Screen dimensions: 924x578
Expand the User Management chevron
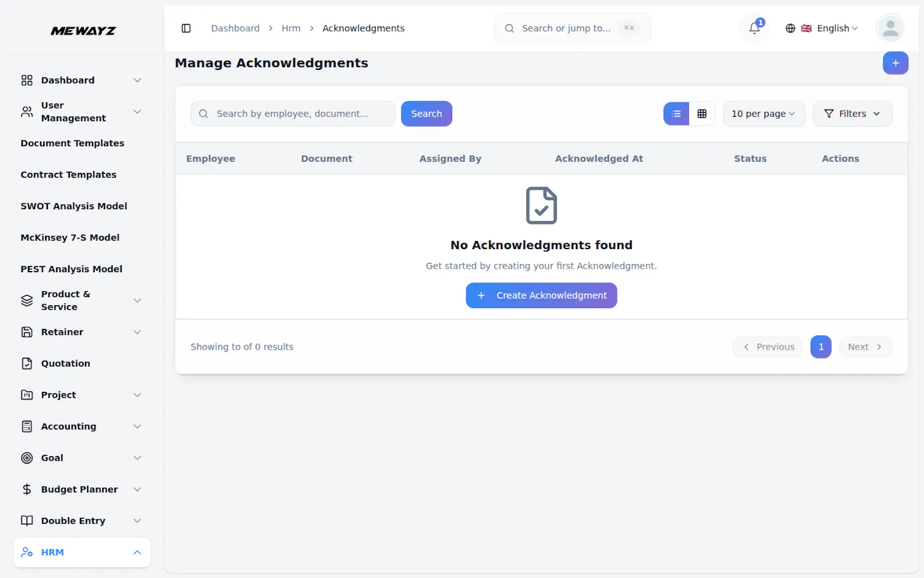tap(137, 112)
